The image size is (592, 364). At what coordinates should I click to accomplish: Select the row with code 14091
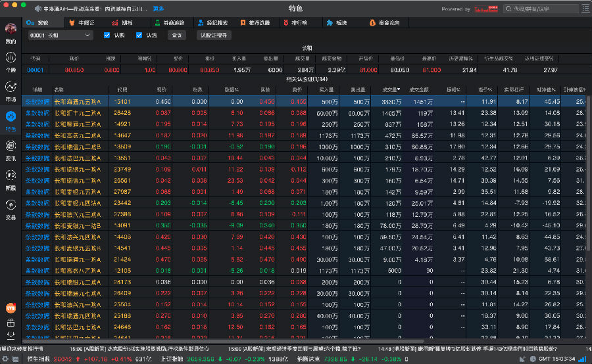click(x=304, y=225)
